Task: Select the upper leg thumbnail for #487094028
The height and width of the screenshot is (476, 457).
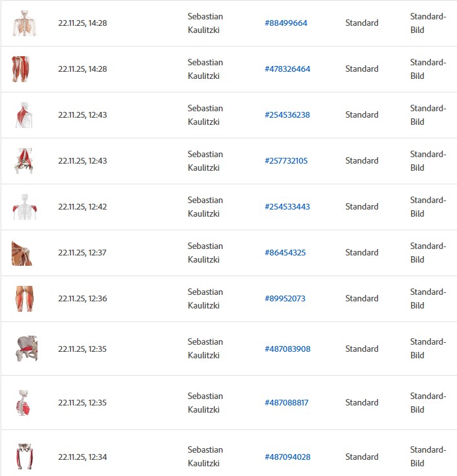Action: (24, 457)
